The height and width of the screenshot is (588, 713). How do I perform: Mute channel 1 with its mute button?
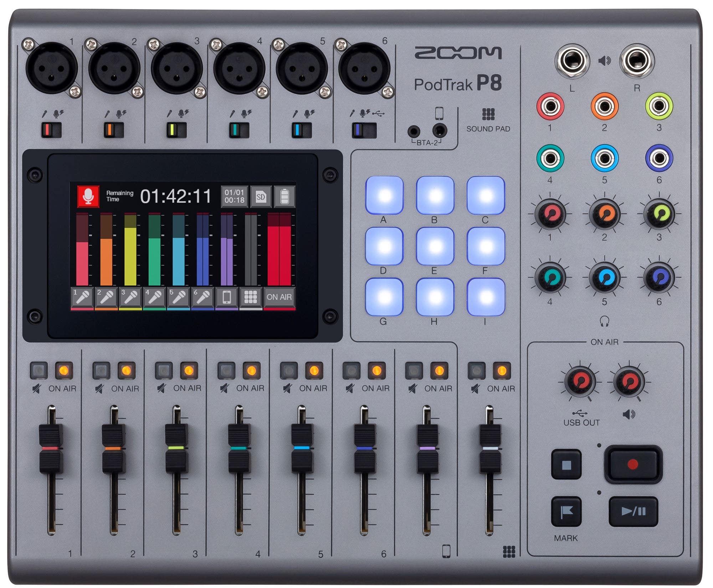[x=39, y=371]
